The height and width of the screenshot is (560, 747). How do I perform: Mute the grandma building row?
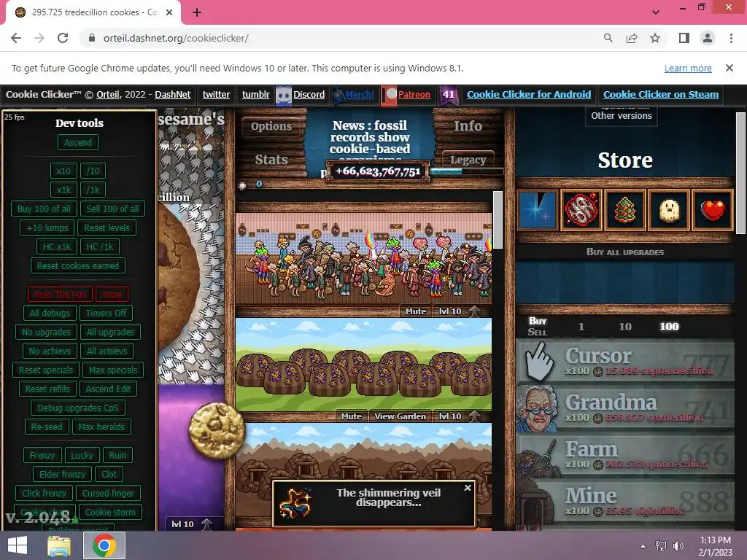[415, 311]
